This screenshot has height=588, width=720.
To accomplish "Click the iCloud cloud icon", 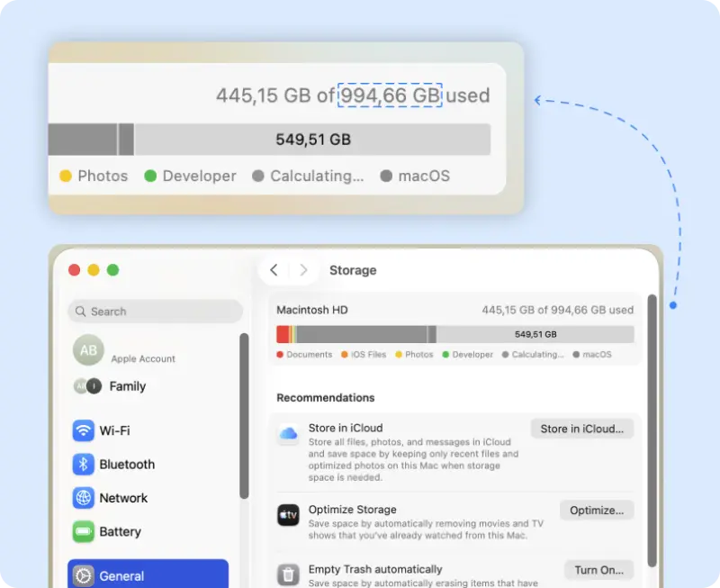I will click(x=288, y=433).
